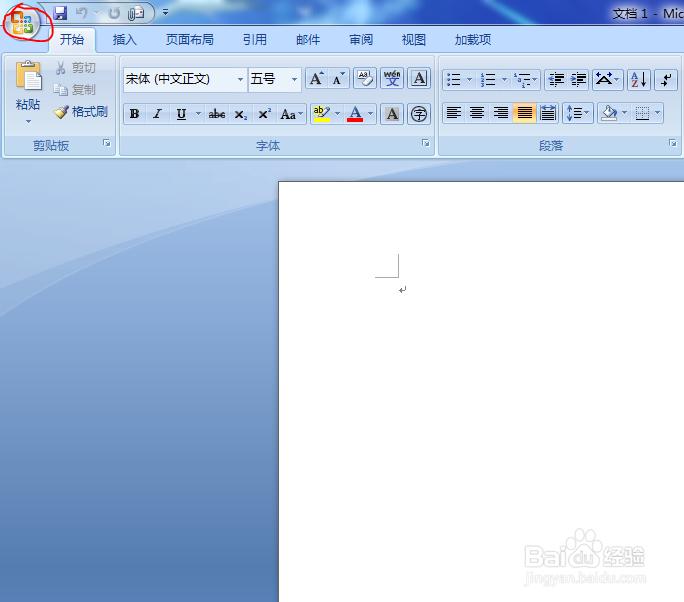Open the phonetic guide (wén) tool

coord(392,79)
